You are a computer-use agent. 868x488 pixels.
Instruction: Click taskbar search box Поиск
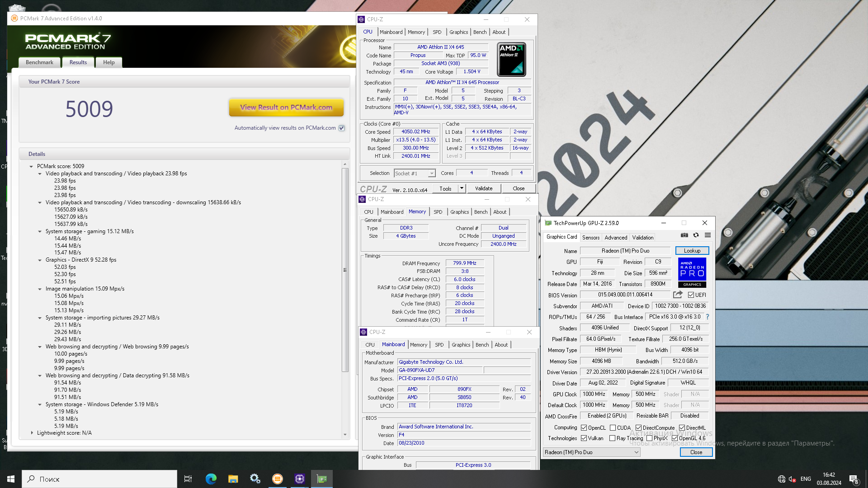[x=99, y=479]
